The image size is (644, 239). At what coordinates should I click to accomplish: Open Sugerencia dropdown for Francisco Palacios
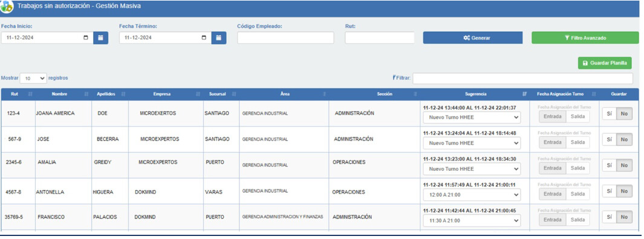[x=472, y=220]
